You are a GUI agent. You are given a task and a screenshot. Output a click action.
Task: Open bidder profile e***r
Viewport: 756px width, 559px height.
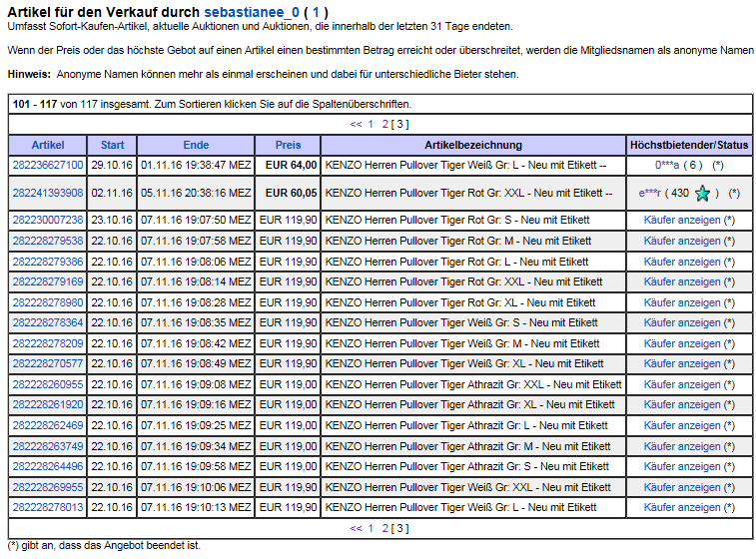(x=650, y=194)
